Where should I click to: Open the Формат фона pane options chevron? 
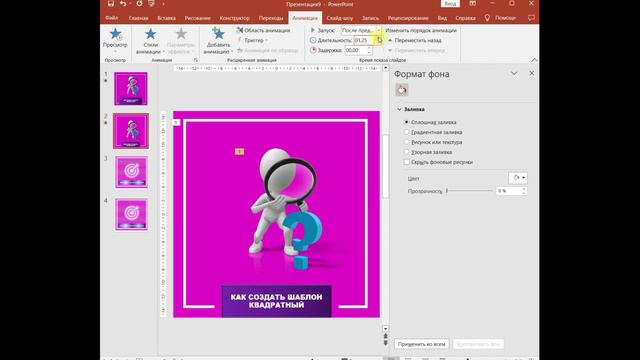514,73
